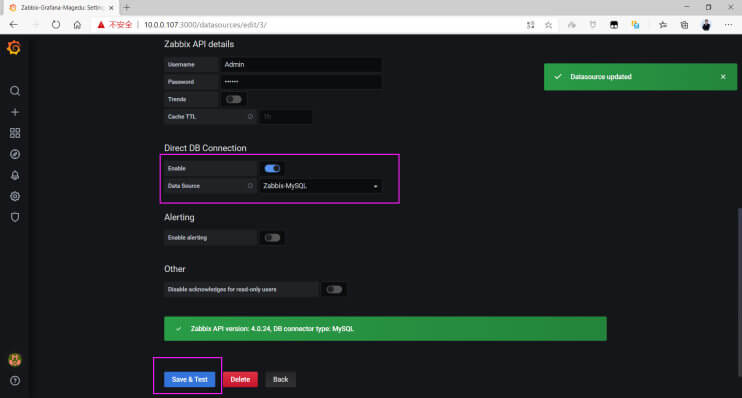
Task: Go back with browser back arrow
Action: tap(14, 25)
